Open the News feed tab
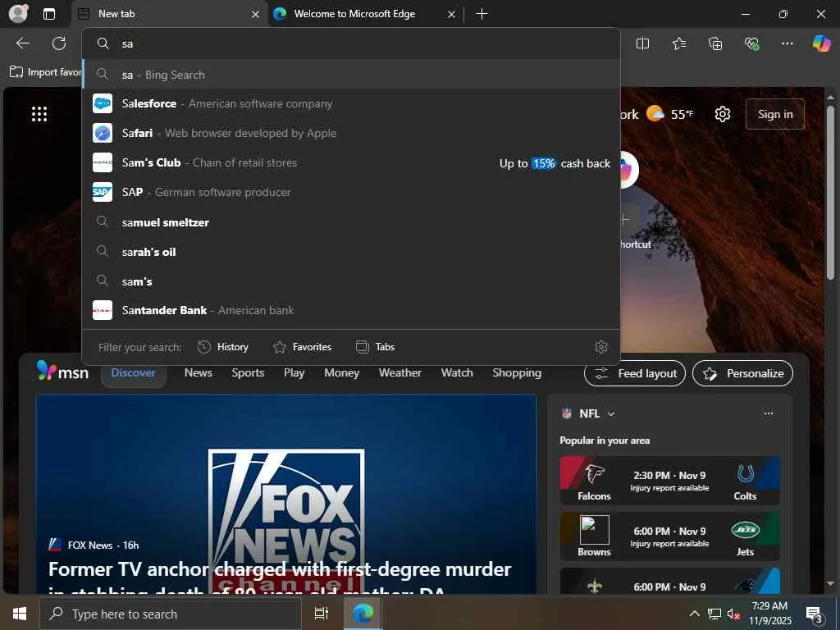This screenshot has width=840, height=630. 199,373
